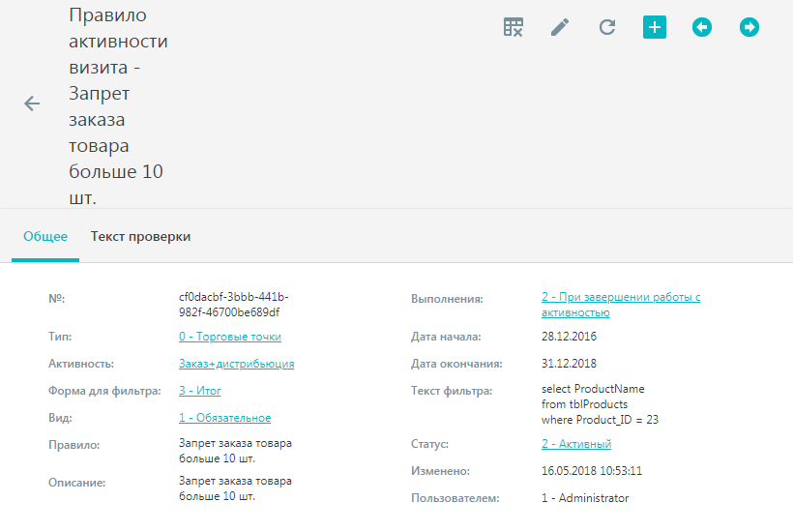Open the 0 - Торговые точки link
Image resolution: width=793 pixels, height=532 pixels.
pyautogui.click(x=229, y=337)
